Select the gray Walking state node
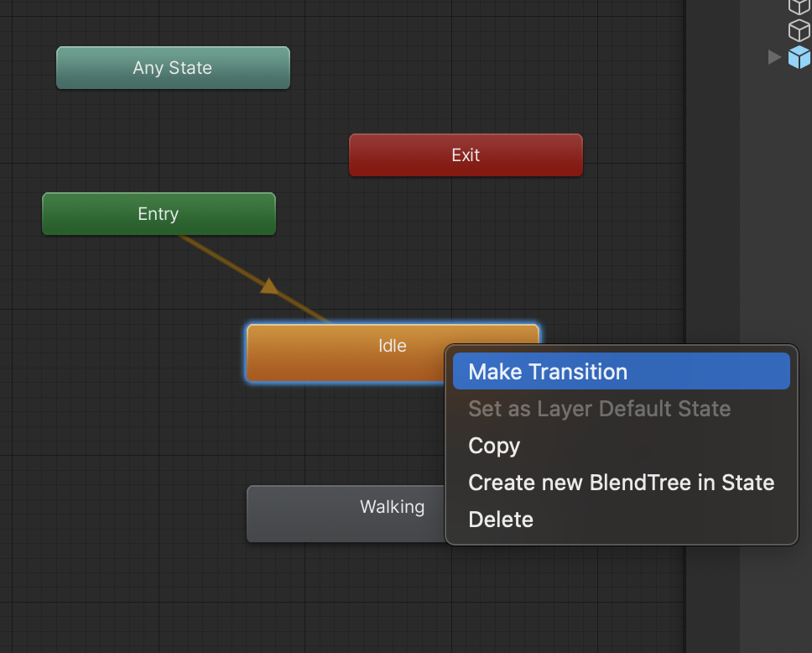 344,513
